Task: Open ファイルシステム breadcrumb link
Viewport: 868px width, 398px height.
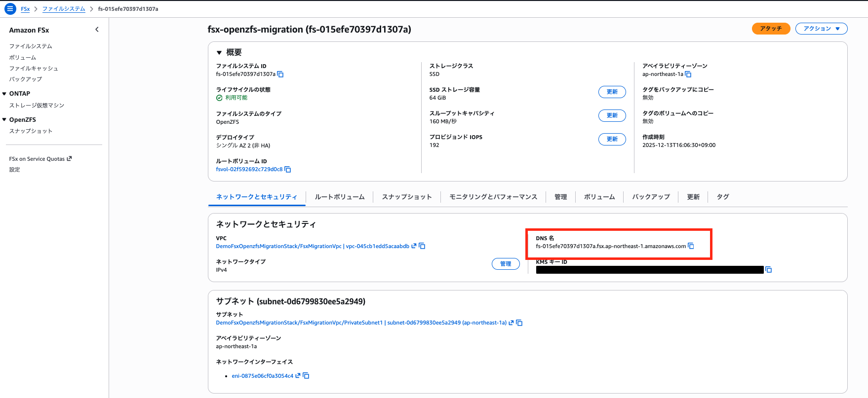Action: [x=64, y=9]
